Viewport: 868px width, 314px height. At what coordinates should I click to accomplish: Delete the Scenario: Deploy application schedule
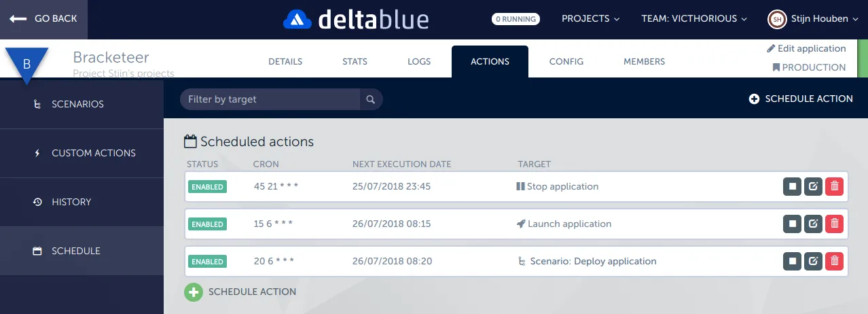[x=834, y=261]
